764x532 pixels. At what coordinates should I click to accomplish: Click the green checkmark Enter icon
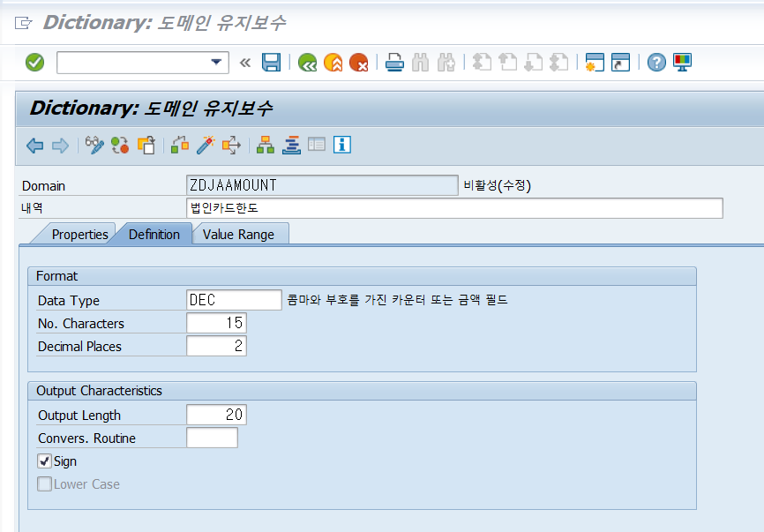click(34, 63)
